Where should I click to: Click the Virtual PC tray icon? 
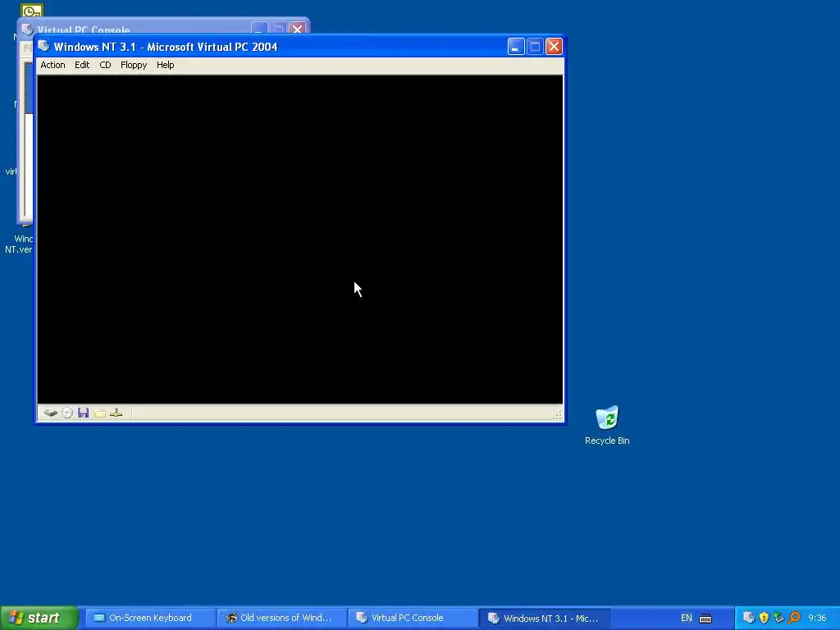749,618
